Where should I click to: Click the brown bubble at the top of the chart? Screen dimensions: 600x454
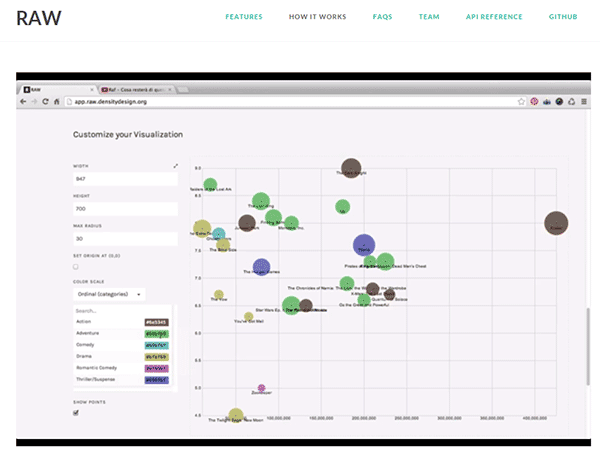click(351, 168)
